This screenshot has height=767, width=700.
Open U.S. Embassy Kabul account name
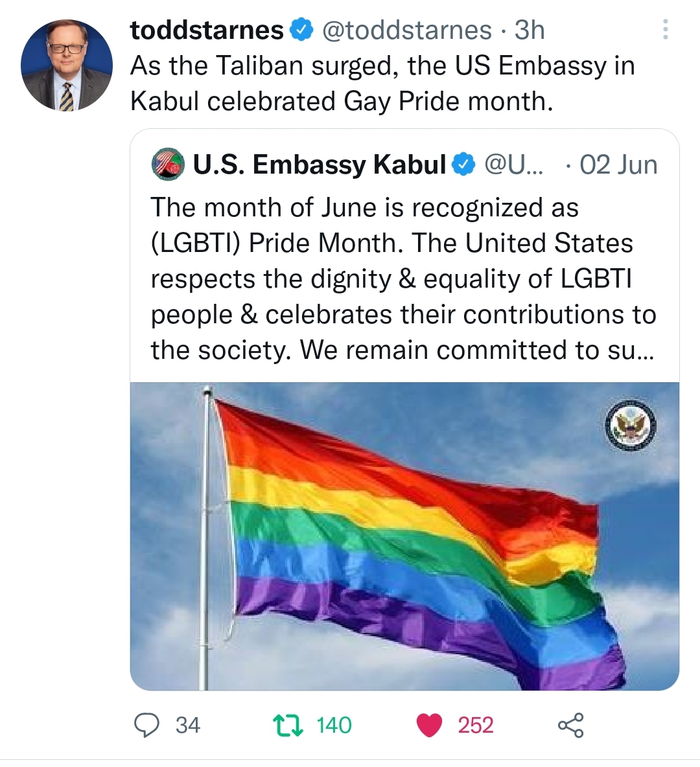click(x=319, y=165)
